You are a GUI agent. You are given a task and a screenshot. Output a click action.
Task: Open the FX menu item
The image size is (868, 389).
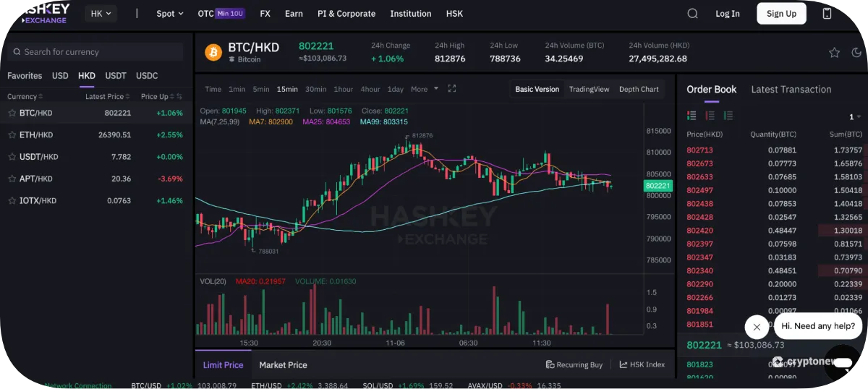(x=265, y=14)
